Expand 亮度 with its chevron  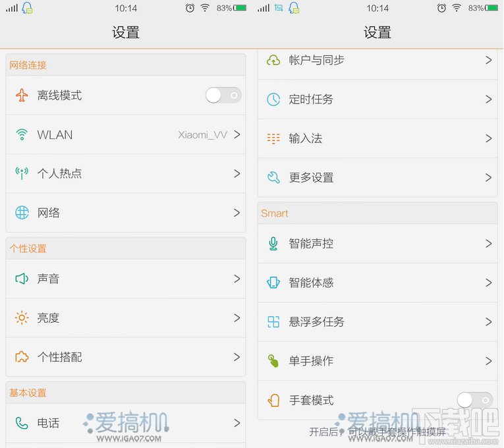(237, 318)
